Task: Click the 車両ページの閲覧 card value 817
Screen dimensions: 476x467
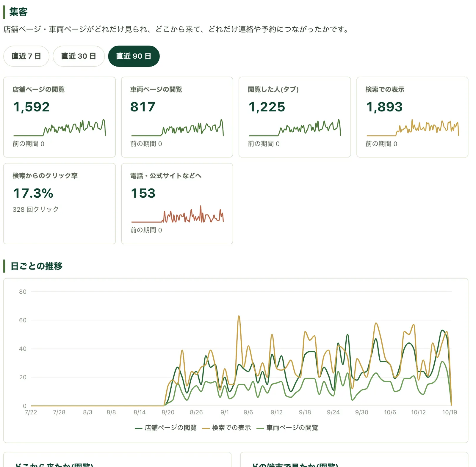Action: (x=143, y=107)
